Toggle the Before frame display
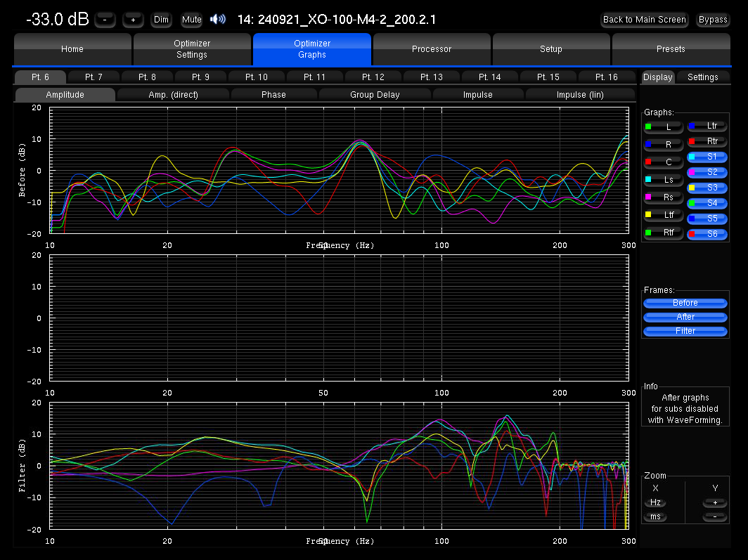The height and width of the screenshot is (560, 748). [x=685, y=303]
